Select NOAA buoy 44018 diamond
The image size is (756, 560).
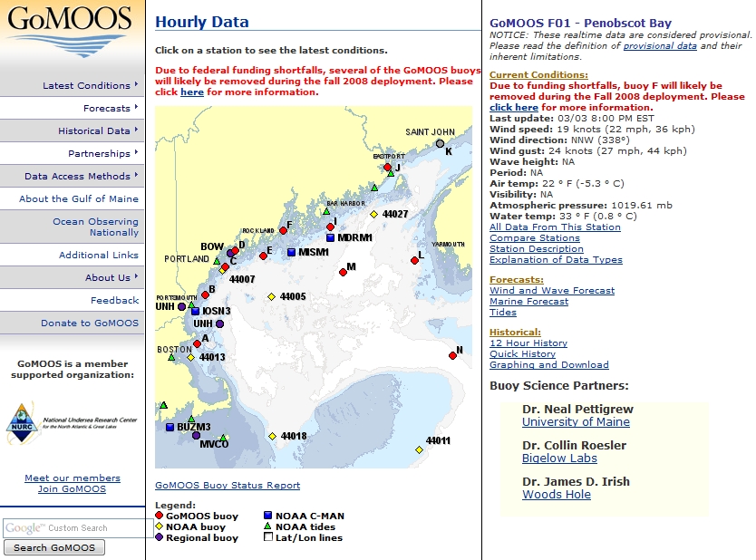(x=273, y=436)
